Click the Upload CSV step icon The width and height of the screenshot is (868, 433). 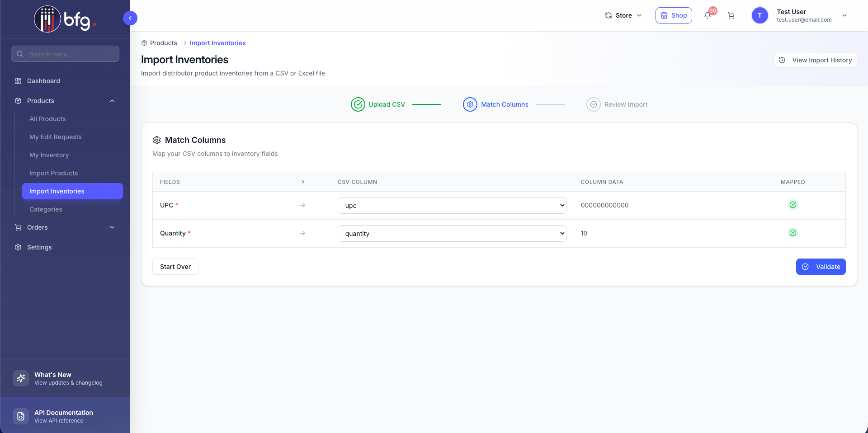point(358,104)
